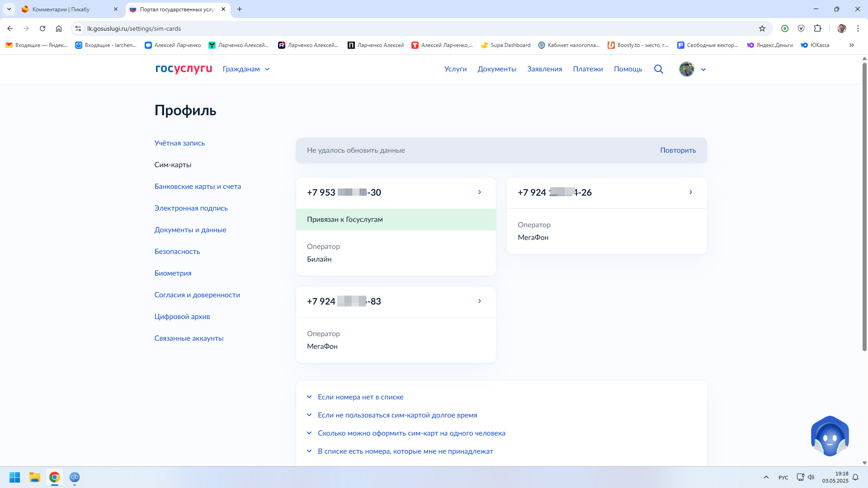Click the Gosuslugi search magnifier icon
Image resolution: width=868 pixels, height=488 pixels.
coord(658,69)
